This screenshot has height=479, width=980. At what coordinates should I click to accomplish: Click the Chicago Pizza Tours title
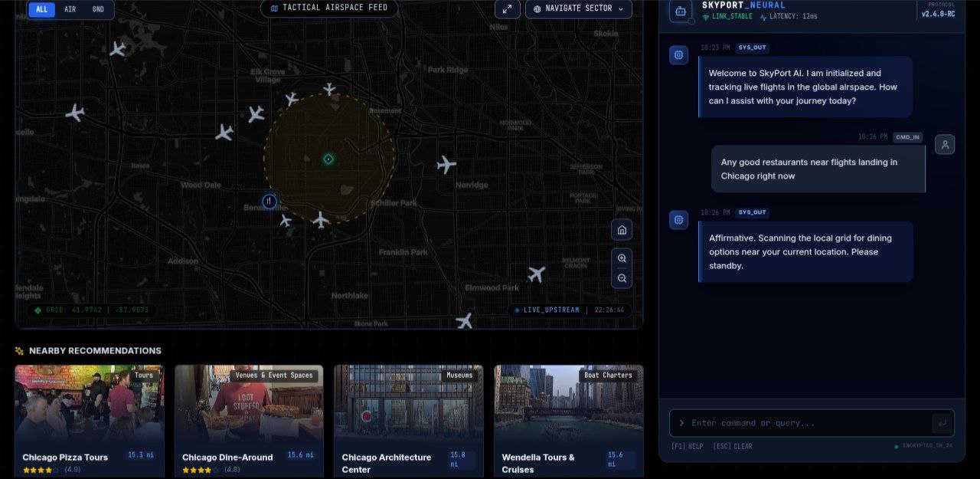pyautogui.click(x=65, y=458)
